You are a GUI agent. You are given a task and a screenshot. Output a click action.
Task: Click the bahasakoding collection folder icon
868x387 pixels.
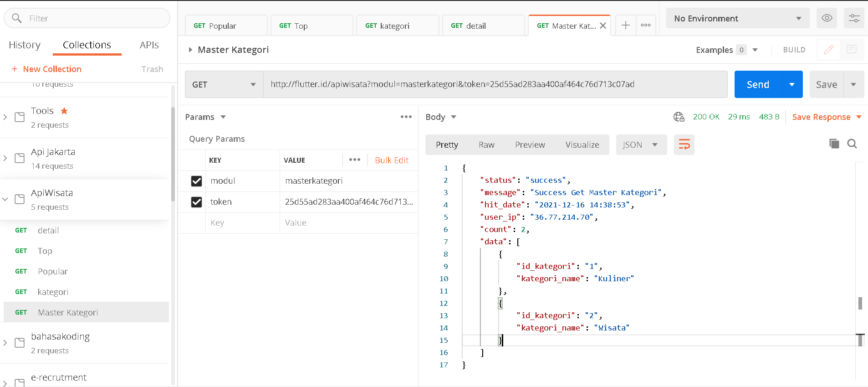click(x=20, y=343)
